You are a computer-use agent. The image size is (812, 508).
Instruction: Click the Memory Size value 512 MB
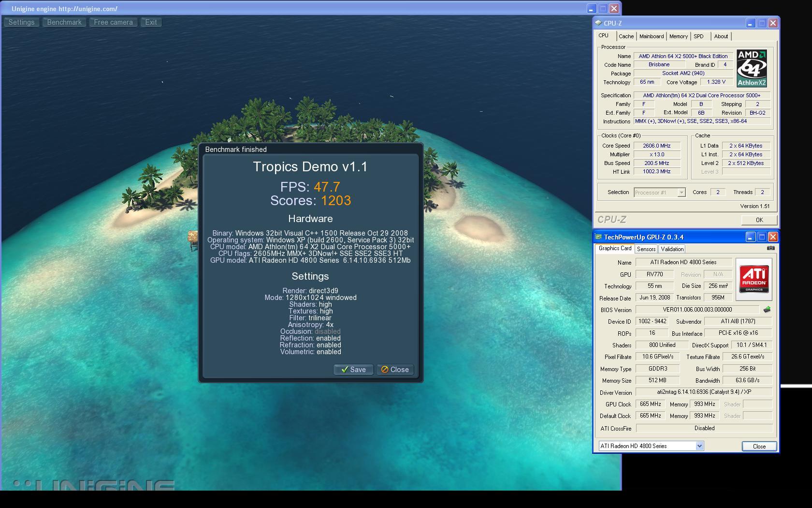[658, 380]
